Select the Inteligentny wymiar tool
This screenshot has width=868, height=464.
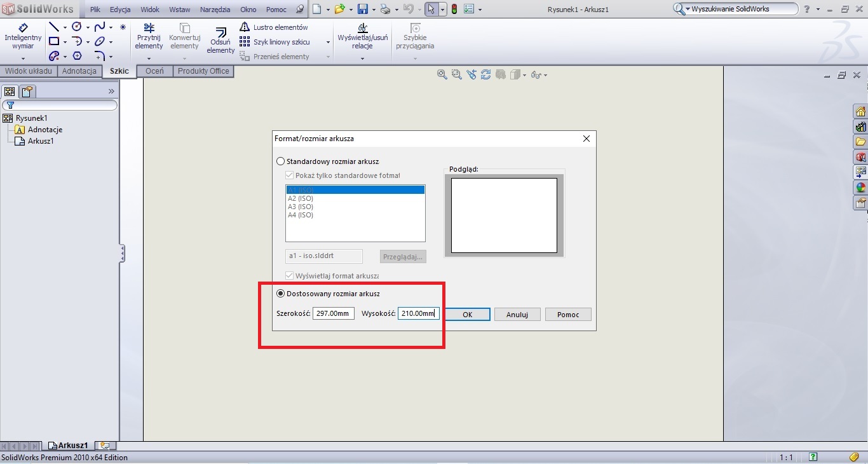(23, 37)
